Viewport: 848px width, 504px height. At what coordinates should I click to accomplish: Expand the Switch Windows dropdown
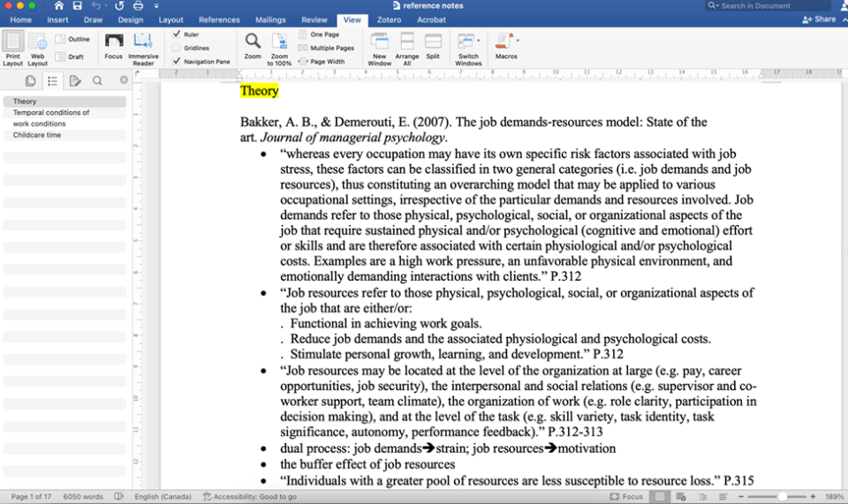point(479,41)
